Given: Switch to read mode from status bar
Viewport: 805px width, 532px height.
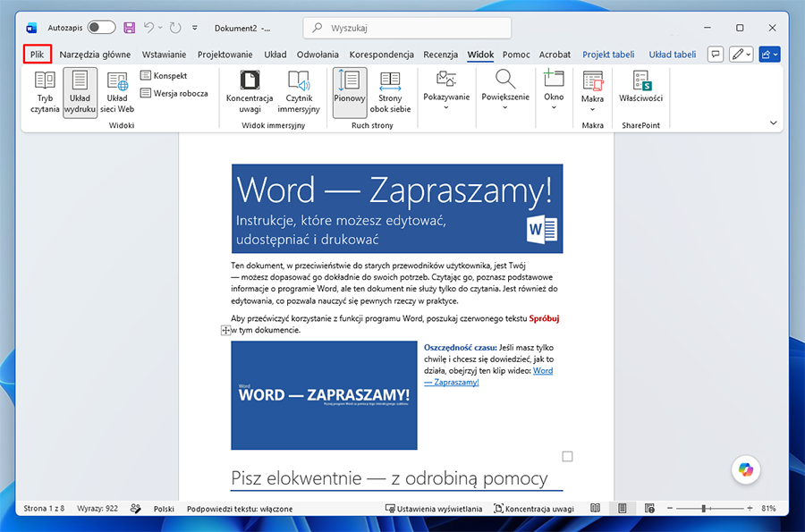Looking at the screenshot, I should (x=595, y=509).
